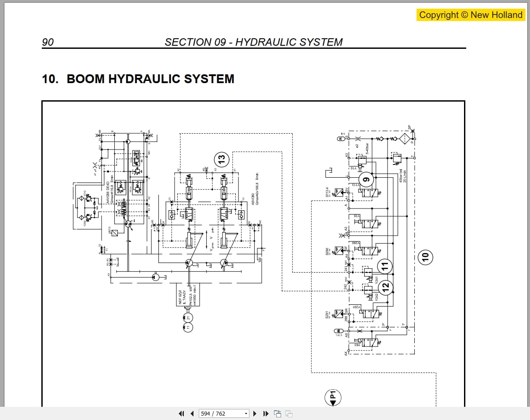Go to the previous page

pyautogui.click(x=192, y=413)
